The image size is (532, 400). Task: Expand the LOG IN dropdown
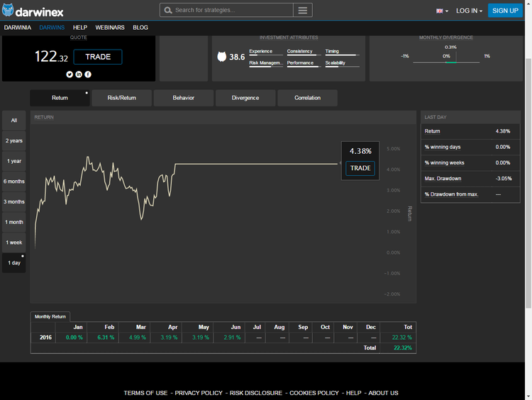pos(469,11)
